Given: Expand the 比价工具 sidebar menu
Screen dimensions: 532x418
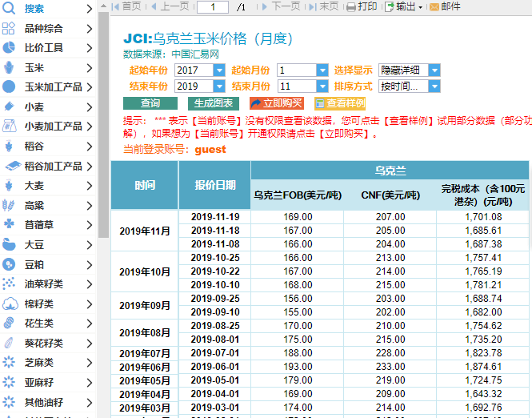Looking at the screenshot, I should point(89,48).
